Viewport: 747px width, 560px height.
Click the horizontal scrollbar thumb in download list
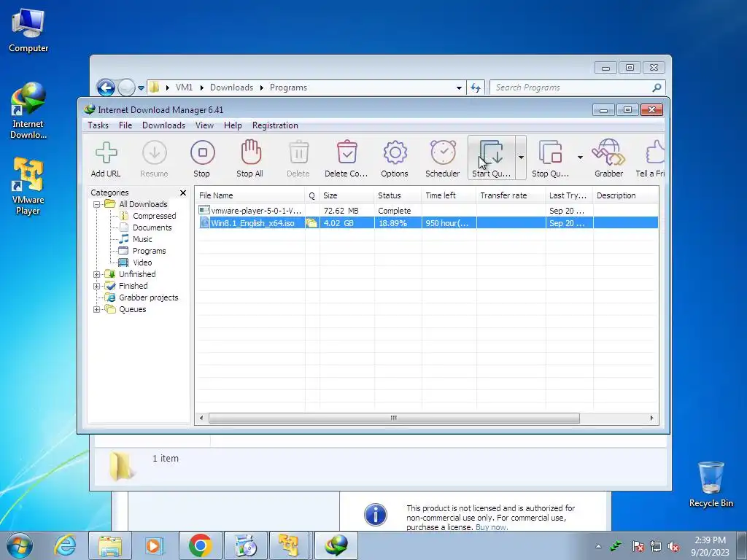point(394,418)
